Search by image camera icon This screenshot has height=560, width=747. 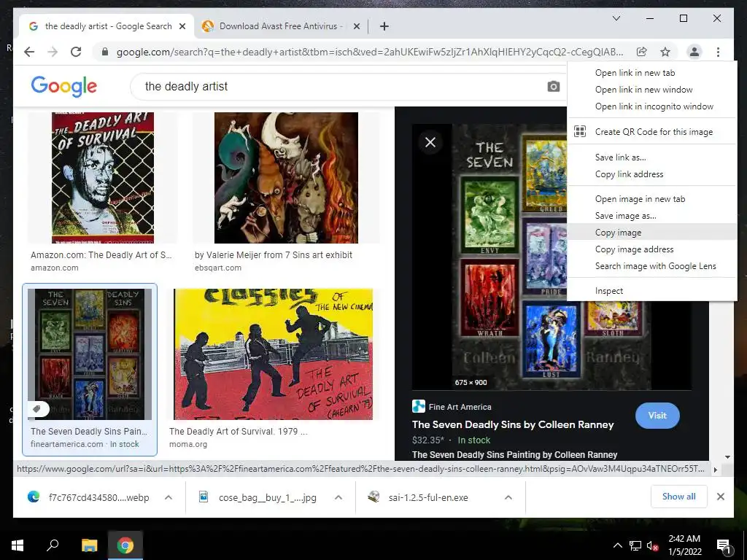[553, 87]
